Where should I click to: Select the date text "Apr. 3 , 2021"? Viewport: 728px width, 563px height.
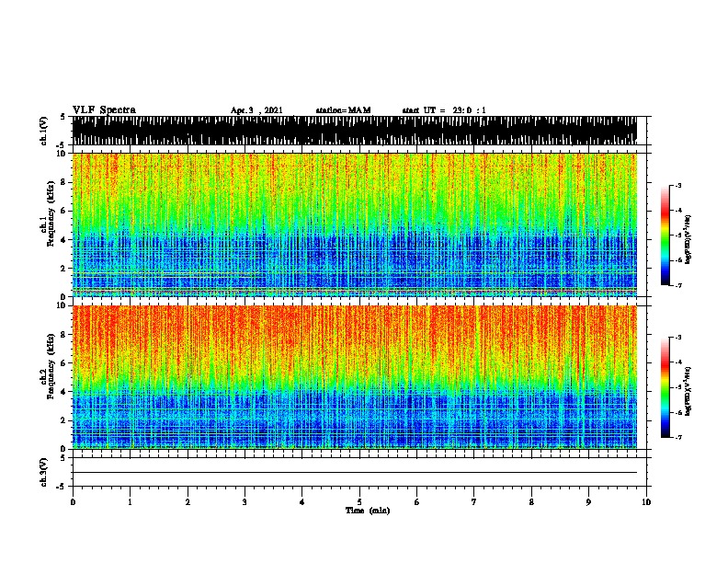coord(256,110)
